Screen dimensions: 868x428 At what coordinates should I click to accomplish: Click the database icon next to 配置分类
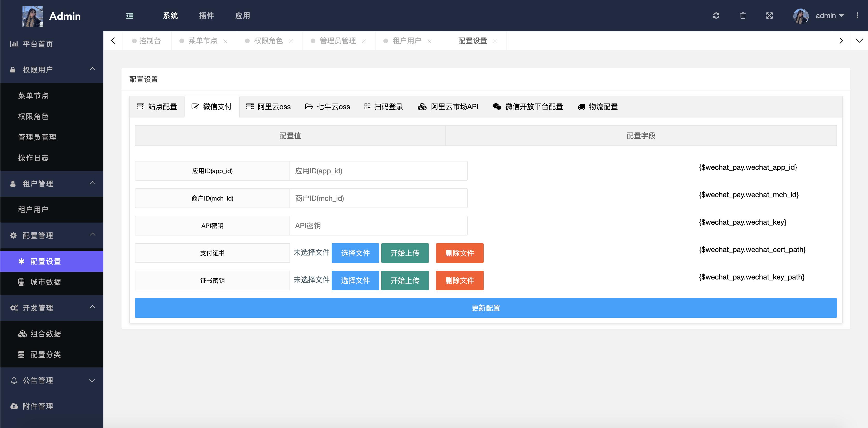[21, 355]
